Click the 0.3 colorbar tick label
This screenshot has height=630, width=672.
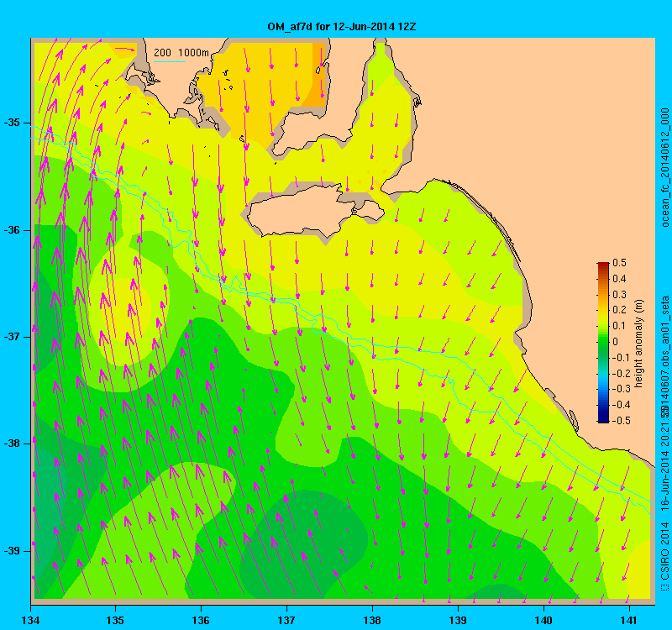coord(619,295)
